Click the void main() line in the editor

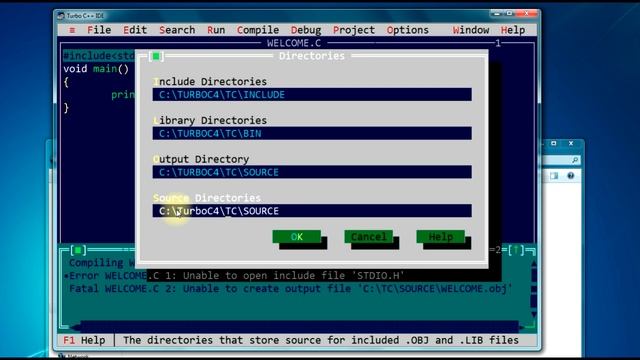tap(96, 69)
